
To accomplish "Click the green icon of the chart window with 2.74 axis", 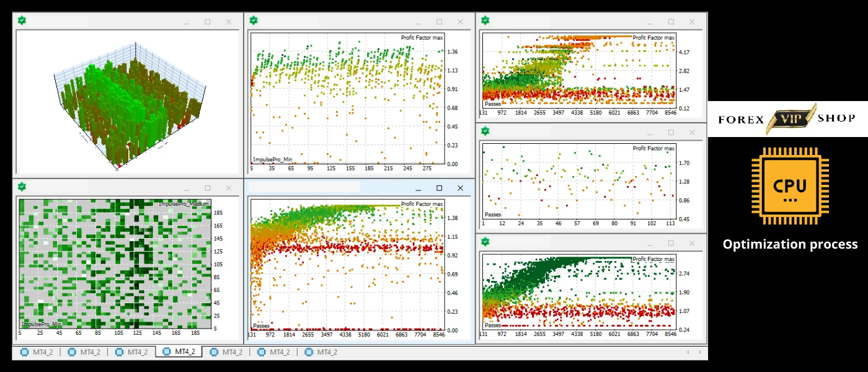I will point(485,242).
